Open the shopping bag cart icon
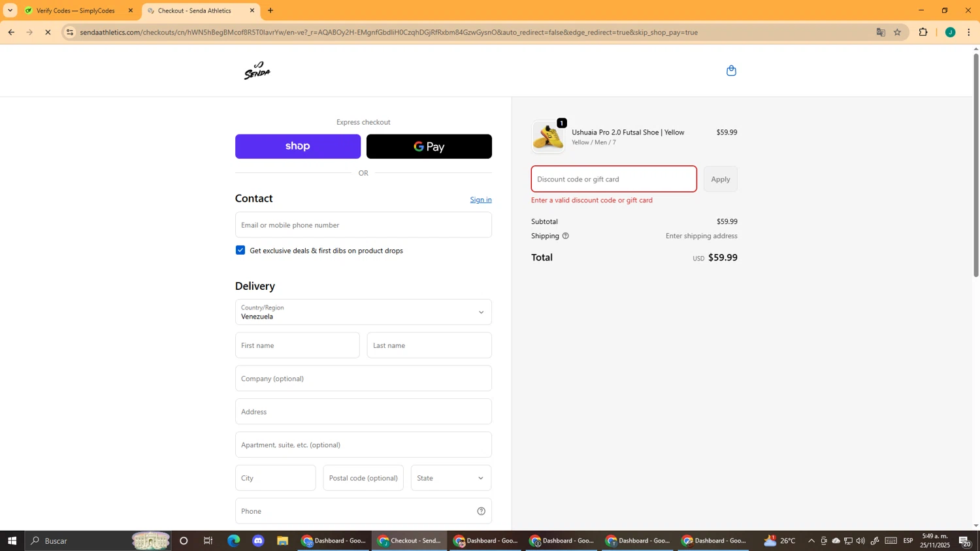Screen dimensions: 980x551 (x=731, y=71)
